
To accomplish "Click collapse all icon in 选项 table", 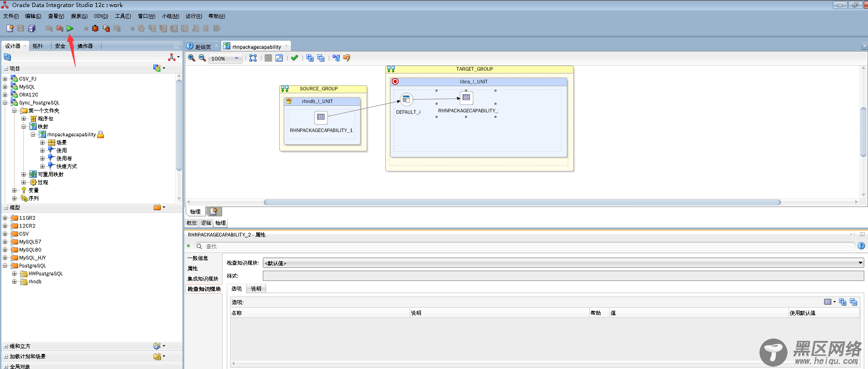I will click(854, 302).
